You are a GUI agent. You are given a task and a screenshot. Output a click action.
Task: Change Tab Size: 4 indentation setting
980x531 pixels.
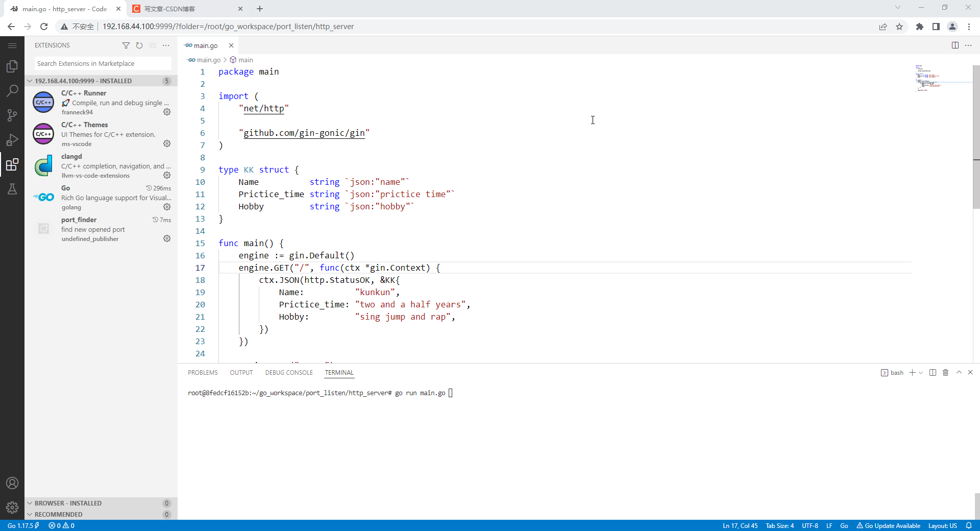[779, 525]
